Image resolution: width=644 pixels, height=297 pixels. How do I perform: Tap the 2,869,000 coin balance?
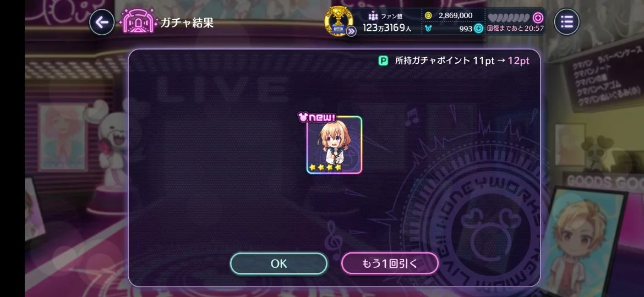(456, 15)
